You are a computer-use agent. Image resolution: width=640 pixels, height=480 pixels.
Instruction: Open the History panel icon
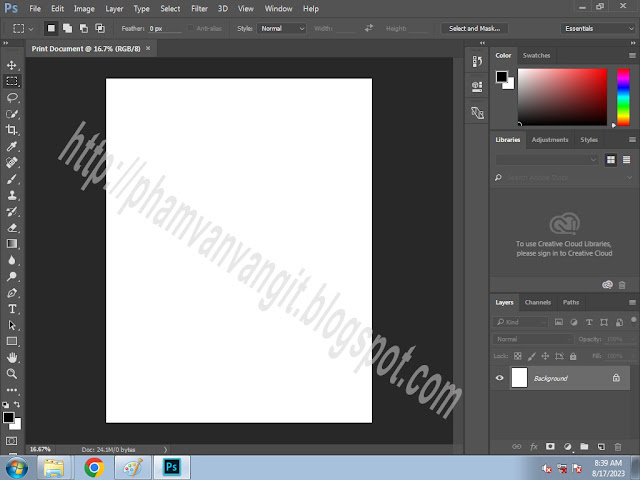pyautogui.click(x=477, y=62)
